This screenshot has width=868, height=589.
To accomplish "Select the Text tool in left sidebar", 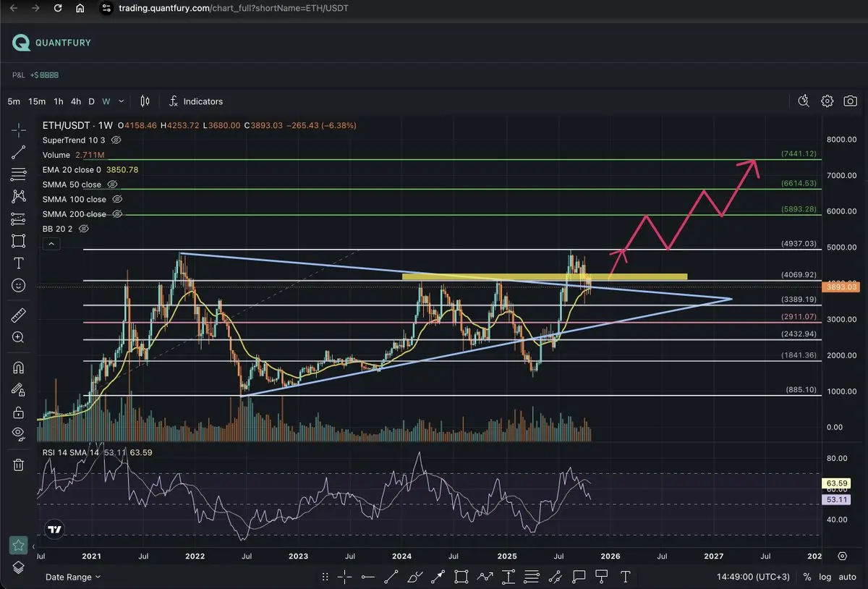I will tap(19, 263).
